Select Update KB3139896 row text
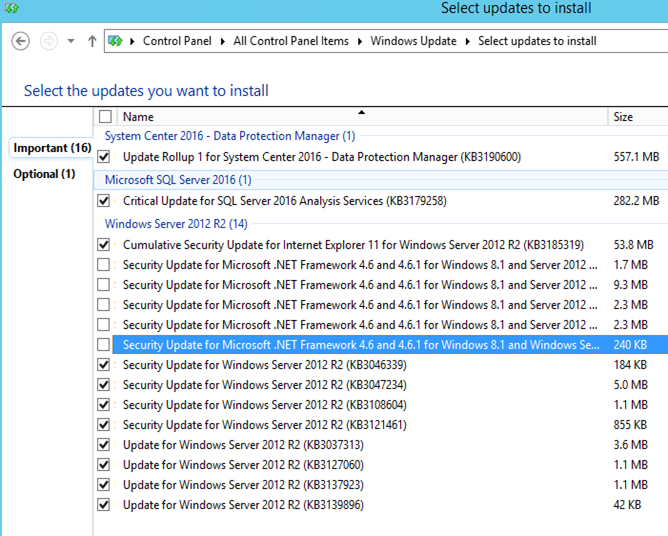This screenshot has width=668, height=536. (243, 505)
